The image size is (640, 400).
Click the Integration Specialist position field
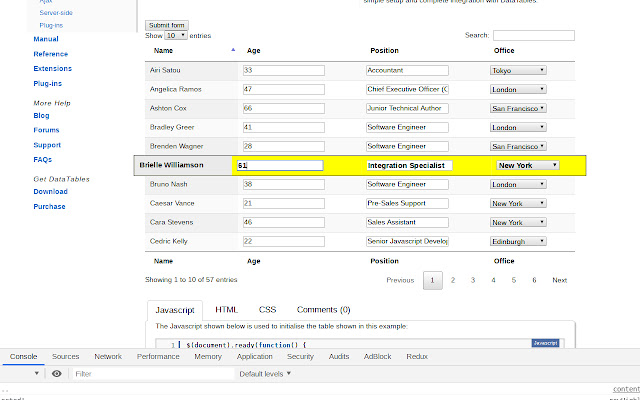tap(409, 165)
